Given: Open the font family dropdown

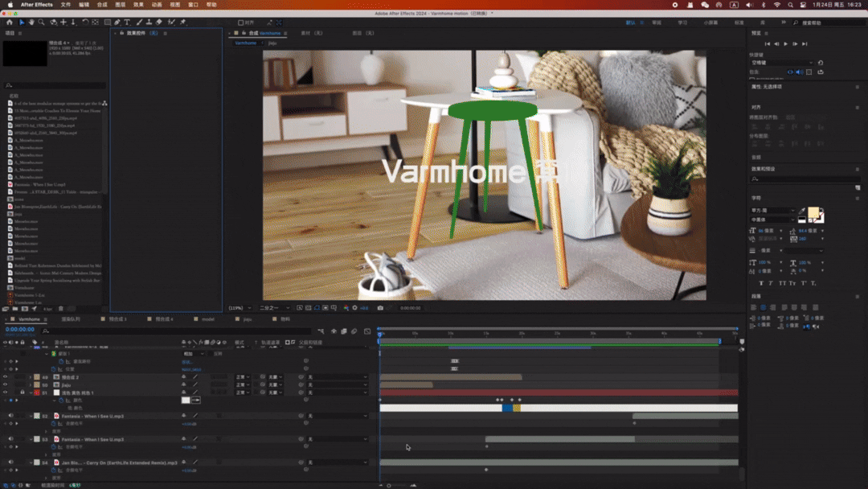Looking at the screenshot, I should (772, 211).
